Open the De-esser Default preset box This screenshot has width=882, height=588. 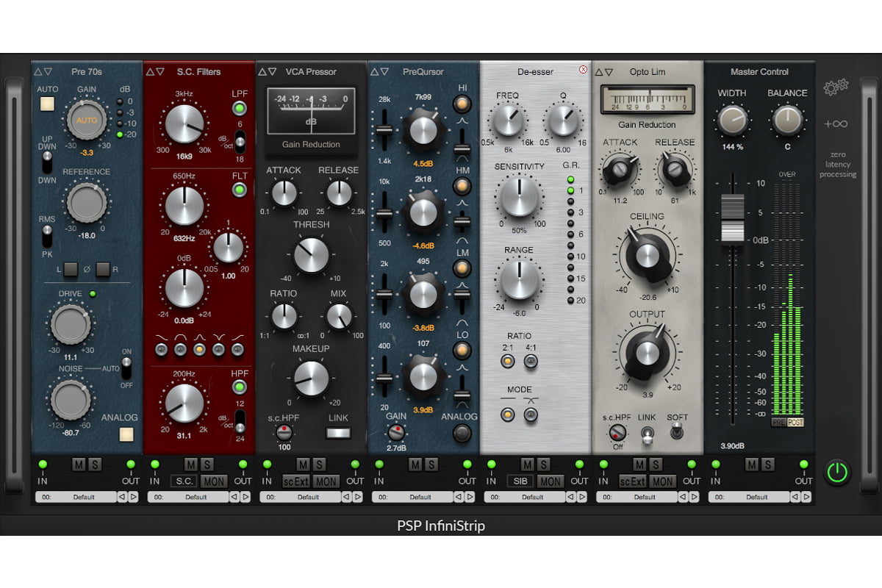tap(525, 497)
